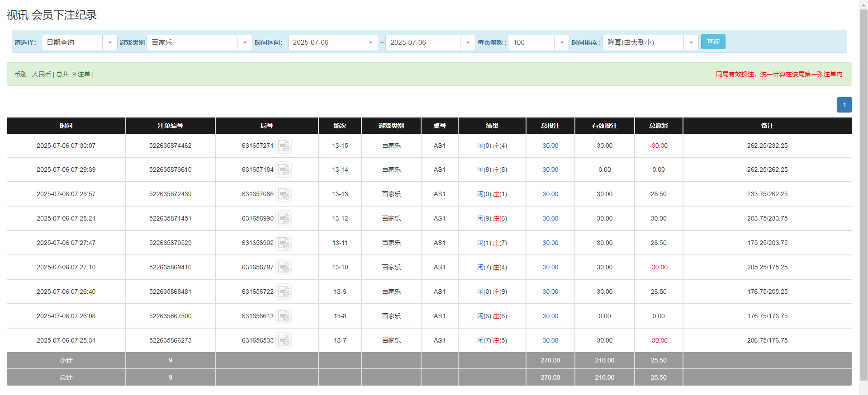The image size is (868, 395).
Task: Go to page 1 in pagination
Action: (844, 105)
